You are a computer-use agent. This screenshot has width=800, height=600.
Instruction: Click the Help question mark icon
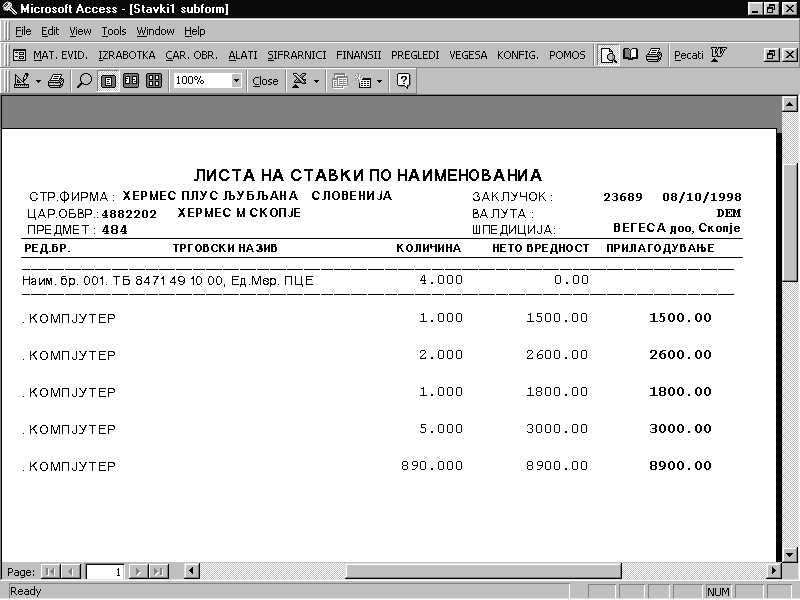(404, 81)
